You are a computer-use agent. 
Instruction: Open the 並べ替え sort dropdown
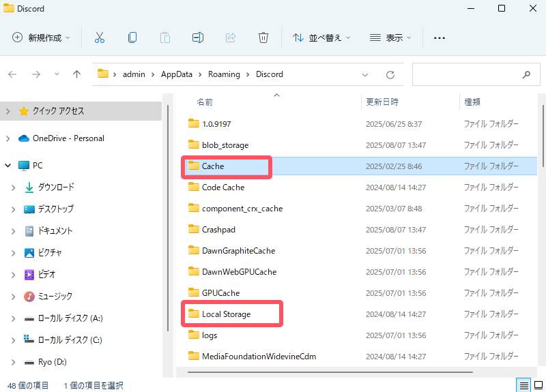point(321,37)
